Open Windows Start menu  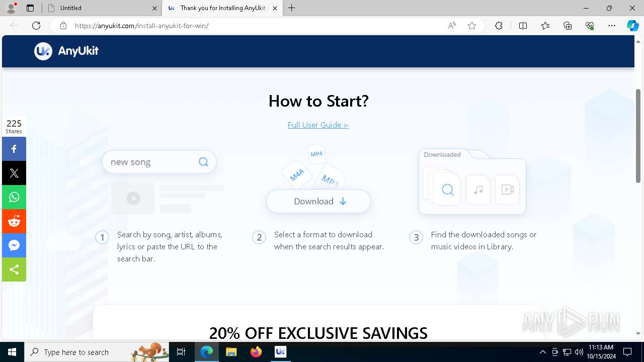(12, 352)
